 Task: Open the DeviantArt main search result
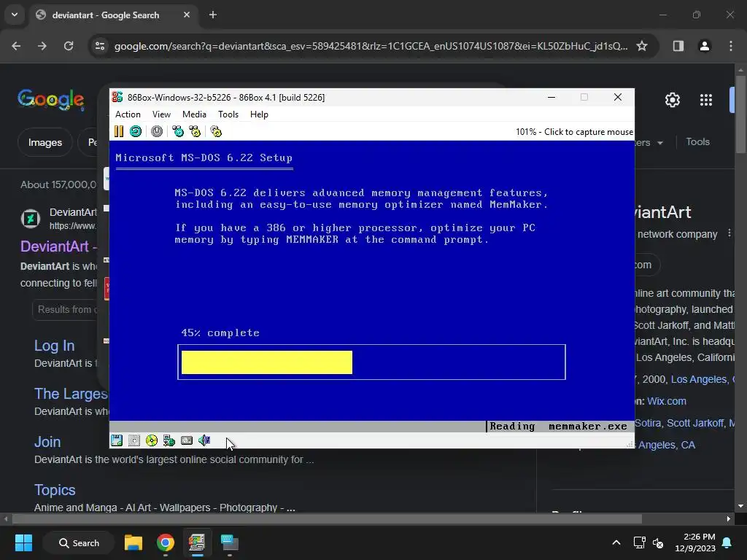pyautogui.click(x=58, y=246)
